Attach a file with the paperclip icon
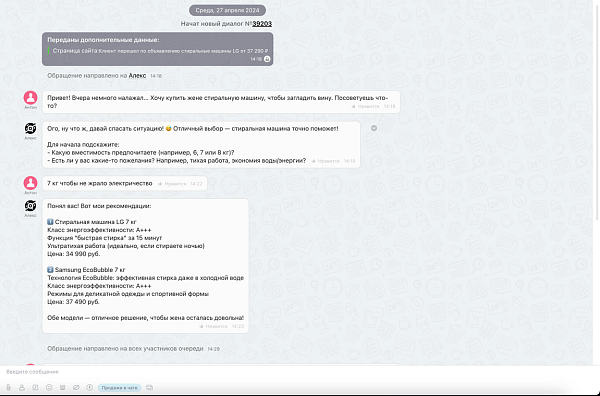This screenshot has width=600, height=396. (x=8, y=388)
